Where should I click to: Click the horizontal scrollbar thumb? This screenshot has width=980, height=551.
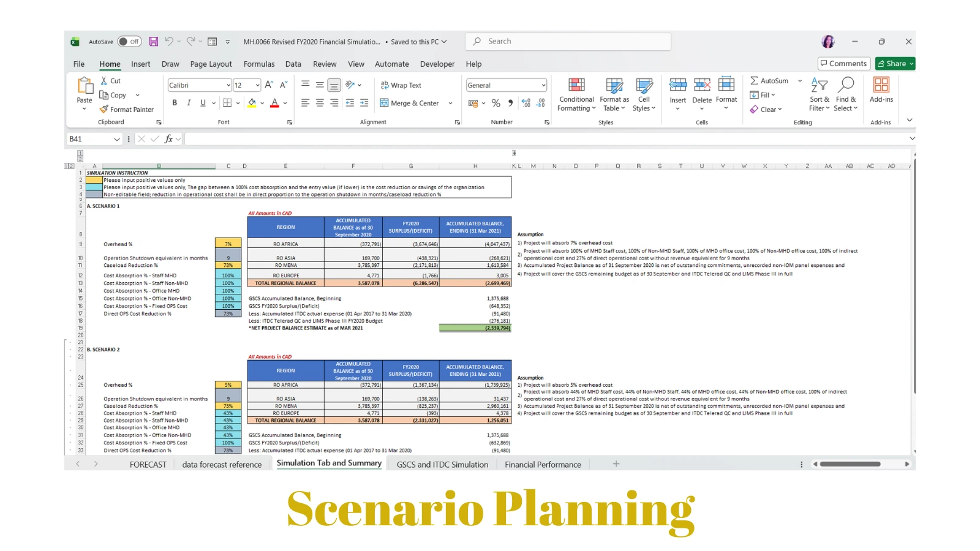coord(850,464)
